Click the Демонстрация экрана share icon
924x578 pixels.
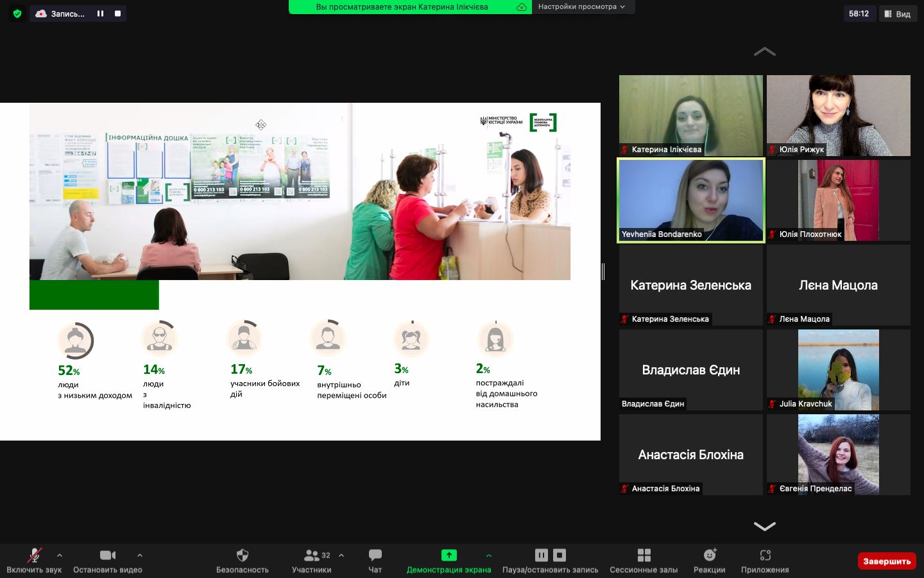click(449, 556)
